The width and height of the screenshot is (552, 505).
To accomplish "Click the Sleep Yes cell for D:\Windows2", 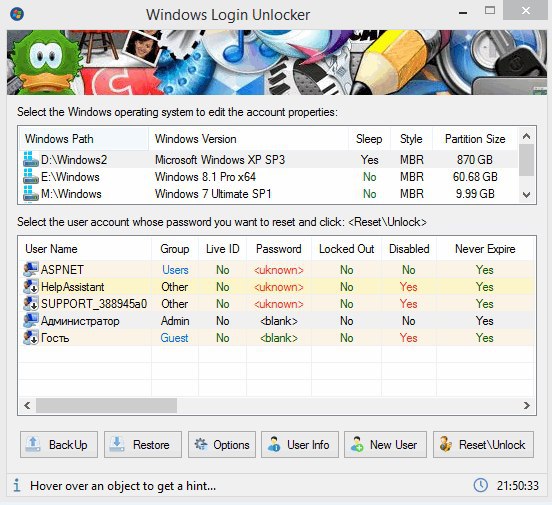I will pyautogui.click(x=369, y=160).
